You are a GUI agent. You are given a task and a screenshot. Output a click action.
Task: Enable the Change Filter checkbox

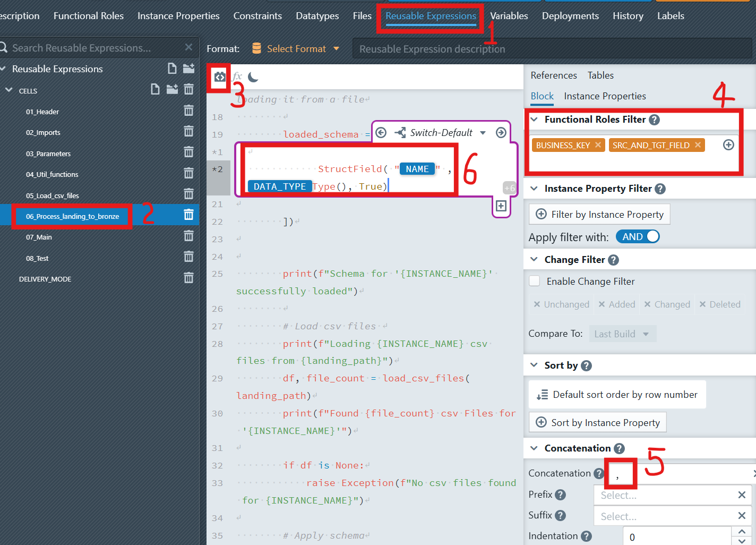(535, 281)
